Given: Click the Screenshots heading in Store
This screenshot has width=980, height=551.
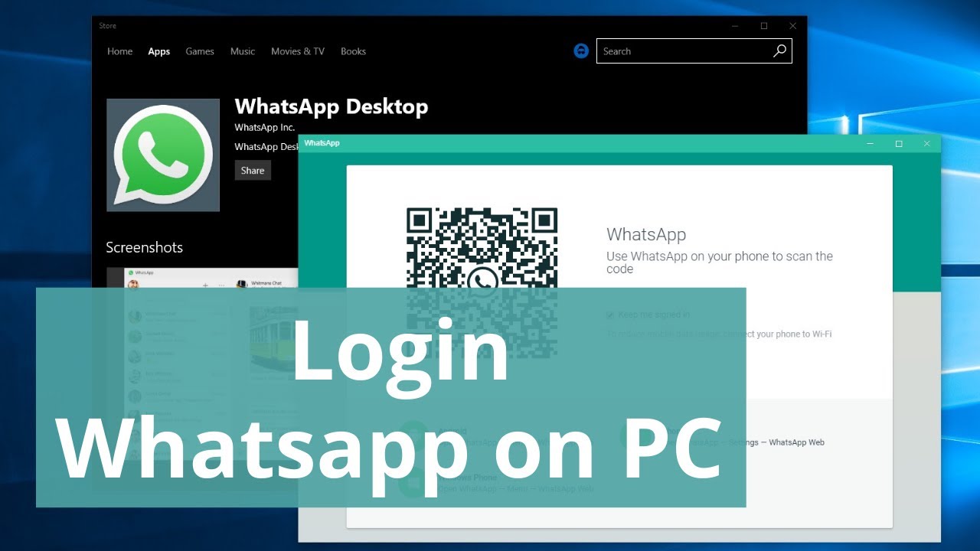Looking at the screenshot, I should 144,247.
